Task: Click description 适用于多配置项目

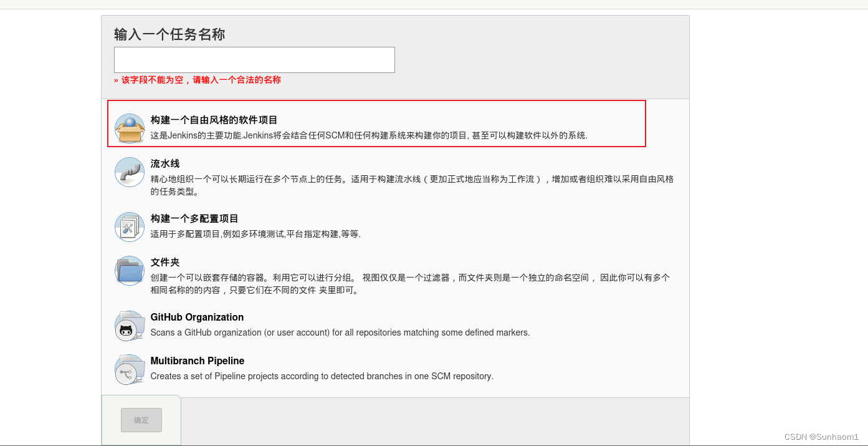Action: click(255, 234)
